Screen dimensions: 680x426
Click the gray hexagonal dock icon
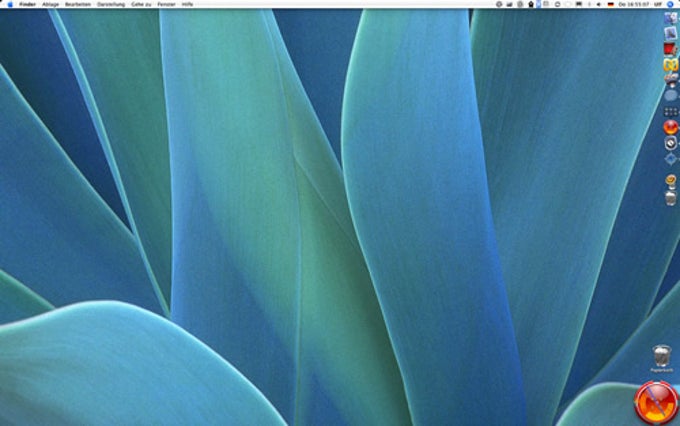670,143
